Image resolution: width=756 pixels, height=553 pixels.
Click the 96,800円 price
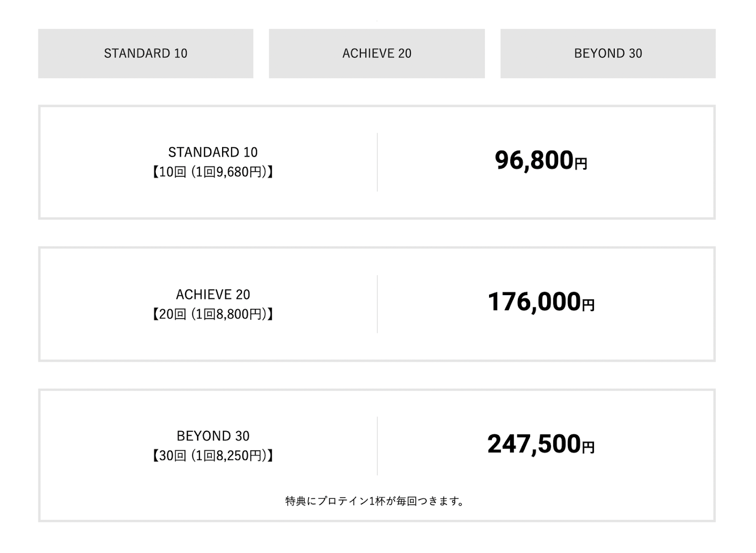[541, 161]
